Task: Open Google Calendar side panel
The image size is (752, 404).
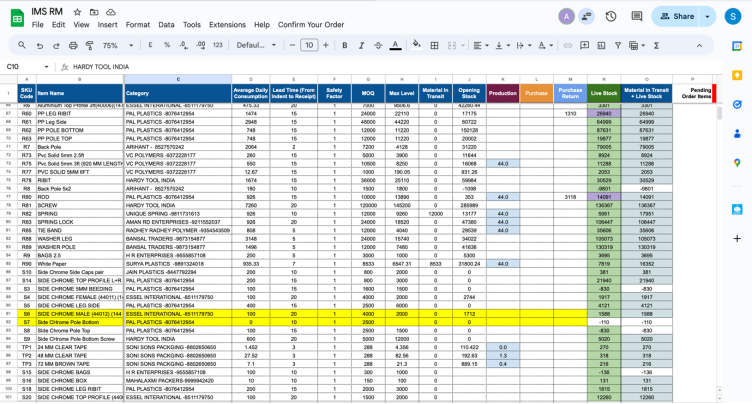Action: pyautogui.click(x=737, y=46)
